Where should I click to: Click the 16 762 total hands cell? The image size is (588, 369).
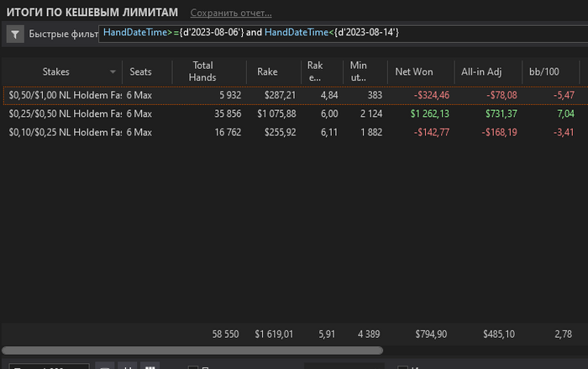coord(228,132)
